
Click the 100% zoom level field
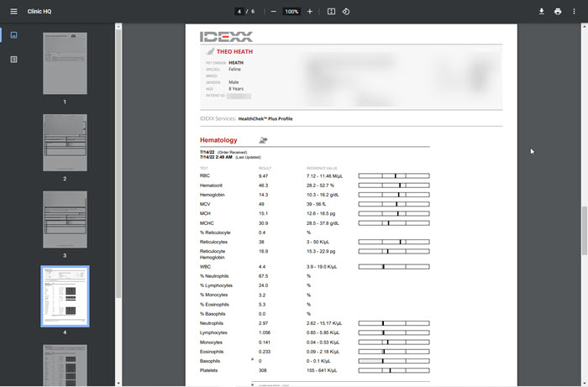point(291,12)
